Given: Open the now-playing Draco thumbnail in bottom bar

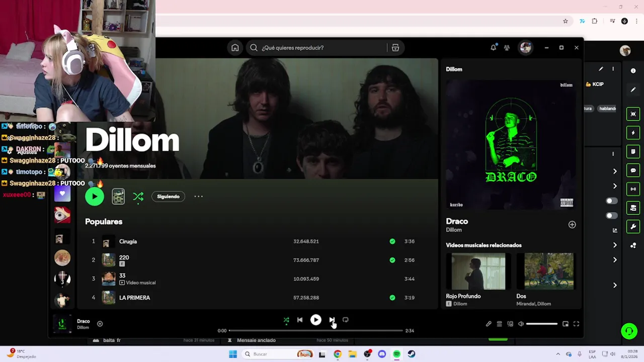Looking at the screenshot, I should (62, 324).
